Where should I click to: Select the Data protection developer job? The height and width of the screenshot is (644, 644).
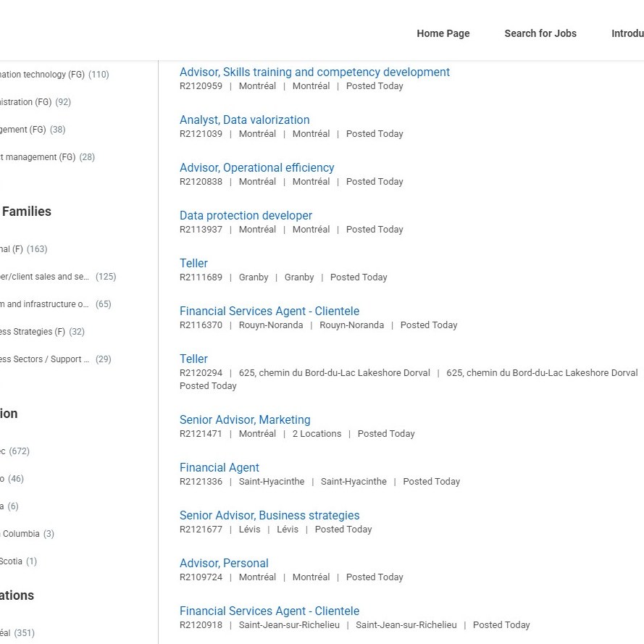tap(246, 216)
